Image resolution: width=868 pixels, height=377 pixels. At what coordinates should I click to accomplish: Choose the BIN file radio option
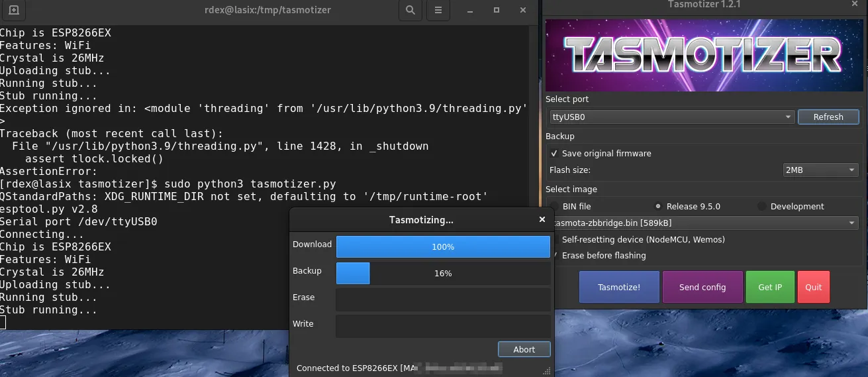click(x=554, y=206)
